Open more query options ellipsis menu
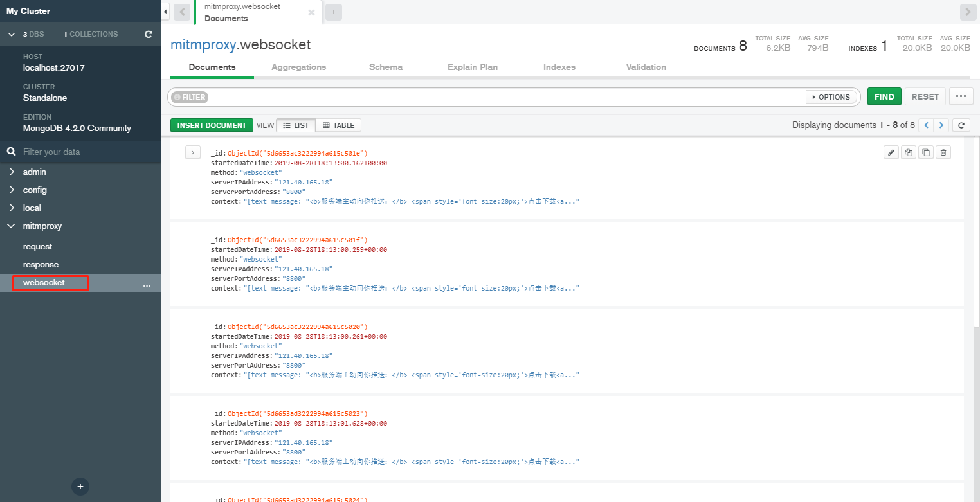The height and width of the screenshot is (502, 980). (961, 96)
